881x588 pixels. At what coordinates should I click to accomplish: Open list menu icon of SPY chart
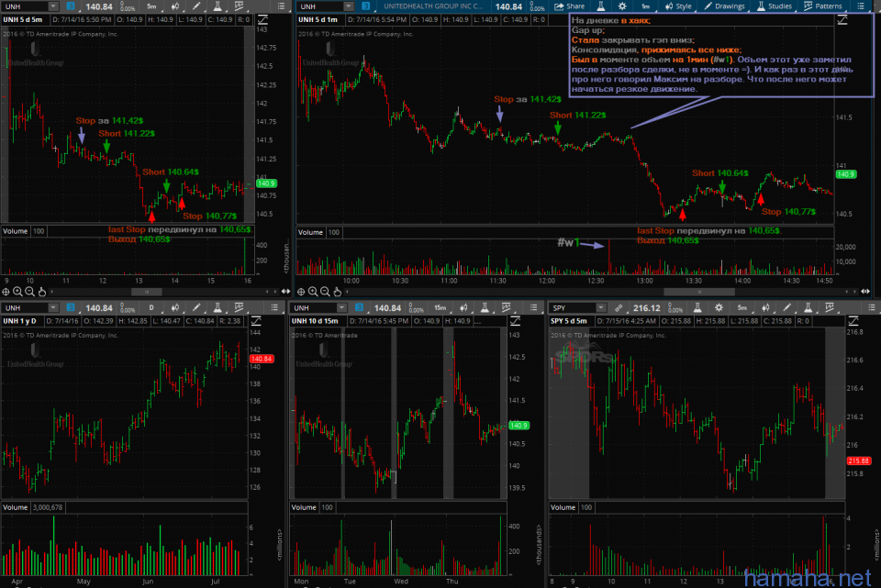[872, 307]
